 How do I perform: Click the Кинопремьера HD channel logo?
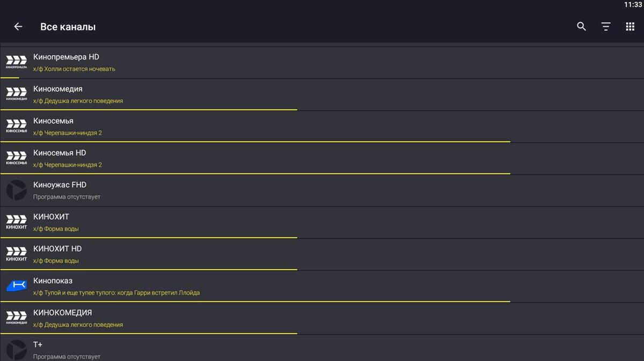(x=16, y=62)
